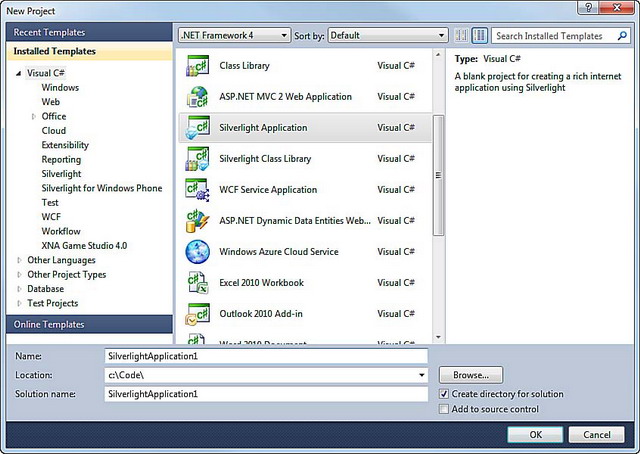
Task: Select the Extensibility category
Action: pos(65,145)
